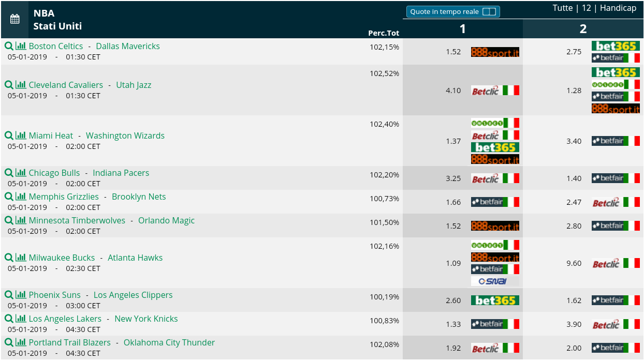Click the magnifier icon for Boston Celtics match
The image size is (644, 361).
(9, 46)
